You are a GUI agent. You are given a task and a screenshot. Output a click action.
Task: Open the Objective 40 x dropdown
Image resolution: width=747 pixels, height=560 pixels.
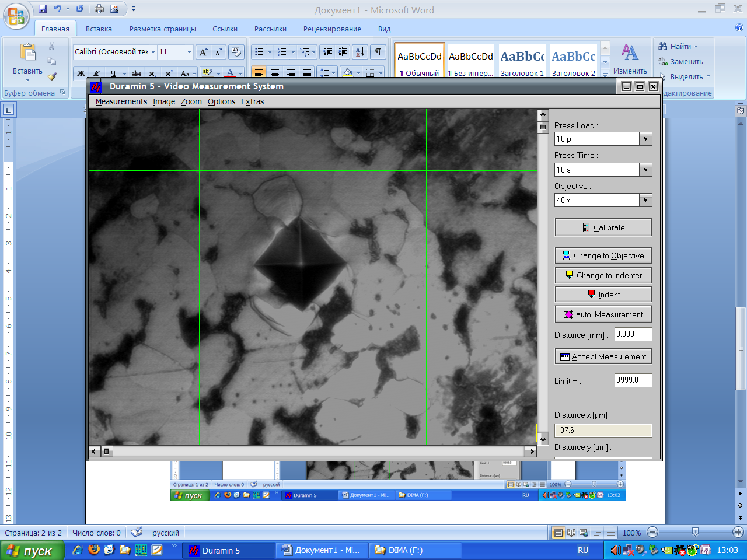(645, 200)
